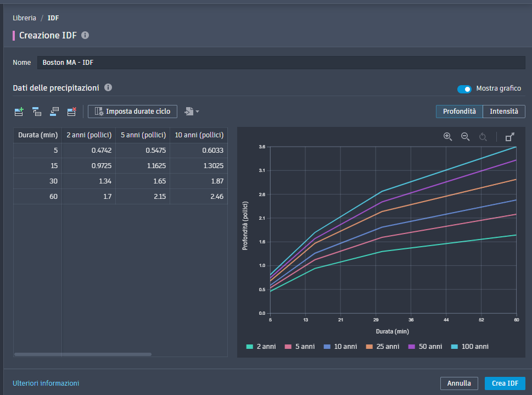
Task: Select the cell containing 2.15
Action: [x=143, y=196]
